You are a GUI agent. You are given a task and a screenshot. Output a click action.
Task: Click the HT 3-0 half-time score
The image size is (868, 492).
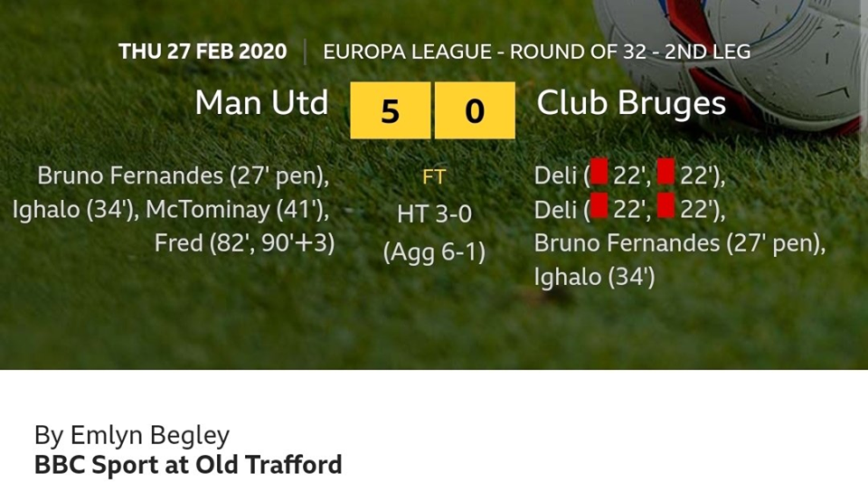pyautogui.click(x=434, y=213)
